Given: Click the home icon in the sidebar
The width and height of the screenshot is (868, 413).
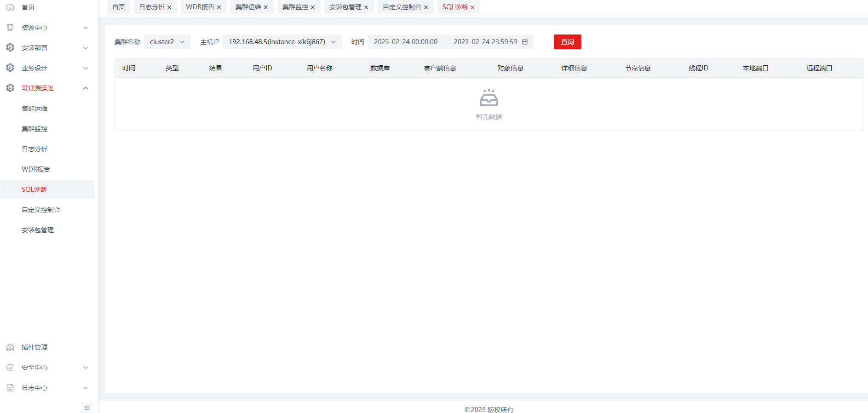Looking at the screenshot, I should tap(10, 7).
